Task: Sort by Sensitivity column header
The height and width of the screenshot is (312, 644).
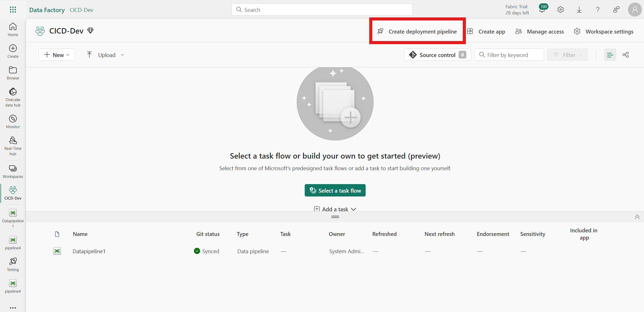Action: click(532, 234)
